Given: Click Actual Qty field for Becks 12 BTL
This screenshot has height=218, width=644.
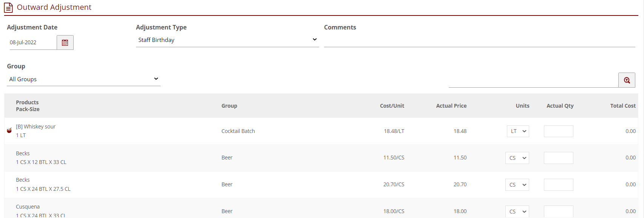Looking at the screenshot, I should (558, 158).
